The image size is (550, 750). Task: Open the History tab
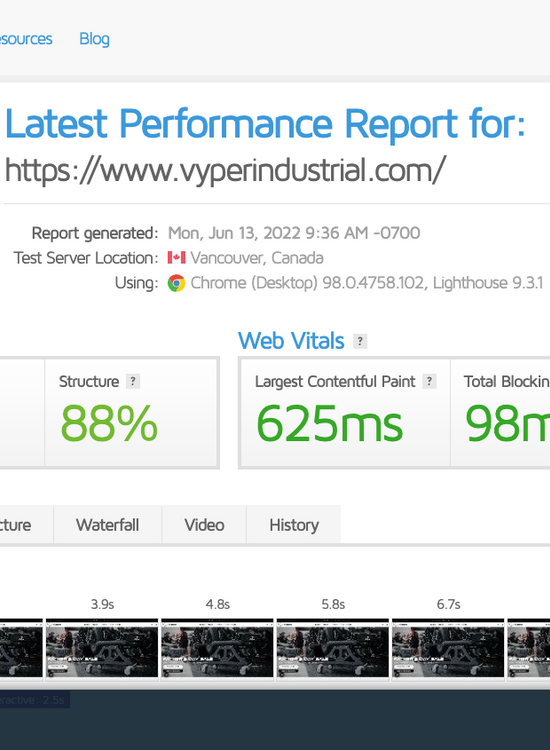click(x=294, y=525)
